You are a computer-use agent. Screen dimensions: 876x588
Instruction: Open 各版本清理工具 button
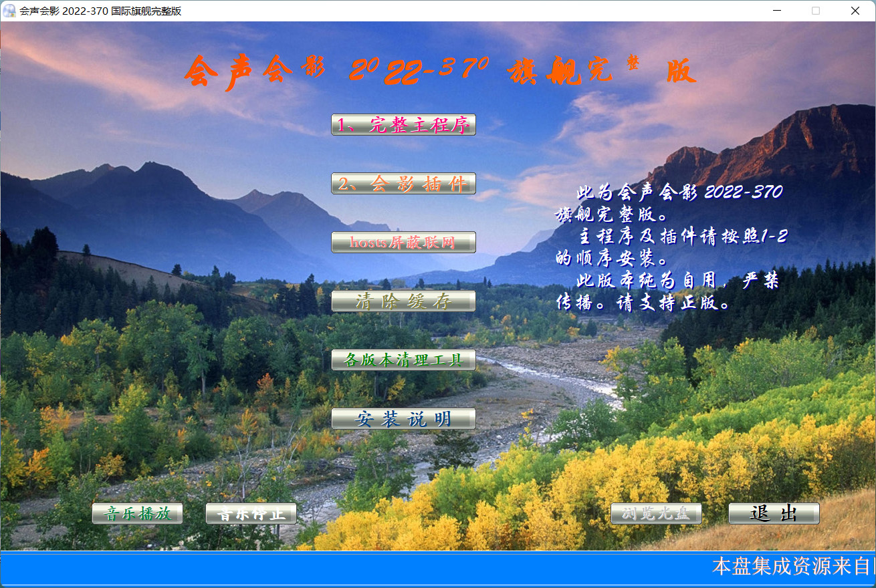click(403, 360)
